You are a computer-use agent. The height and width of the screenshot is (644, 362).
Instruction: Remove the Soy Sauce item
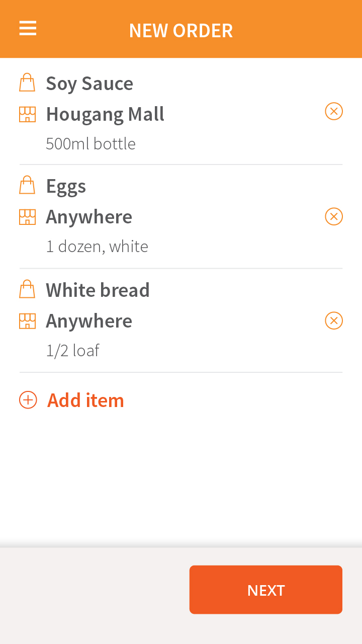[x=334, y=111]
